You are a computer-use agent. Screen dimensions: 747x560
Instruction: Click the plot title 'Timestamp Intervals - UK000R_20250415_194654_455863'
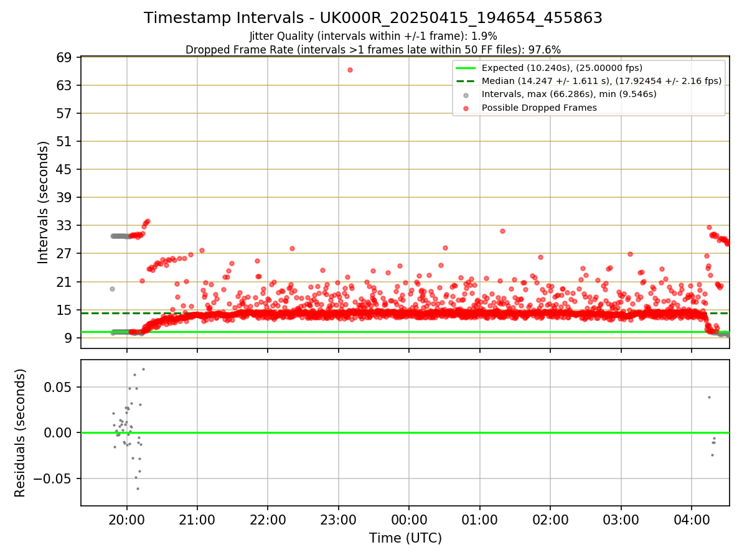373,18
